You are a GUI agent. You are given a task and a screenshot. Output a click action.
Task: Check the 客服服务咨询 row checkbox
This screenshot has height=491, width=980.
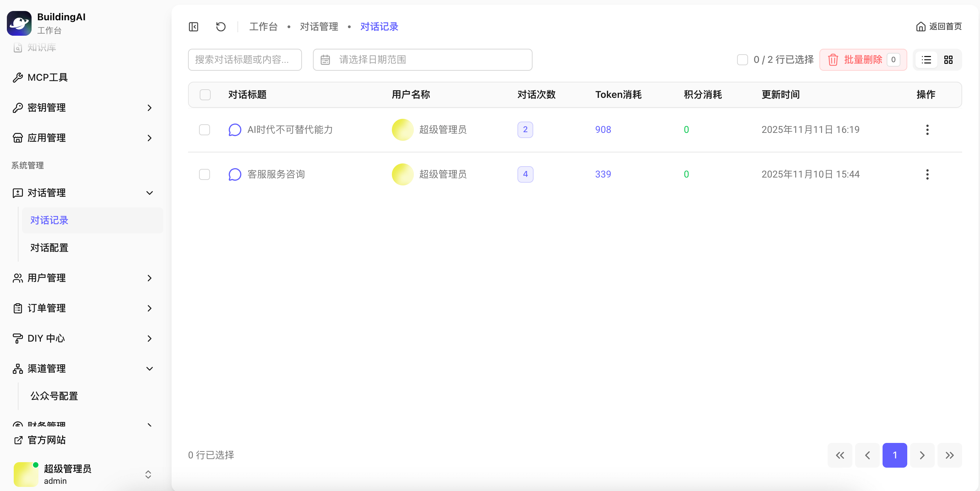(x=205, y=174)
